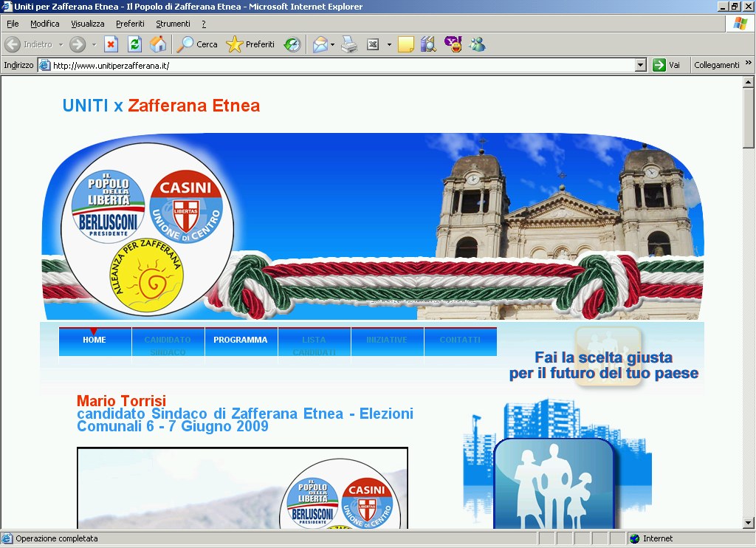Click the page icon in the address bar
756x548 pixels.
pyautogui.click(x=45, y=65)
